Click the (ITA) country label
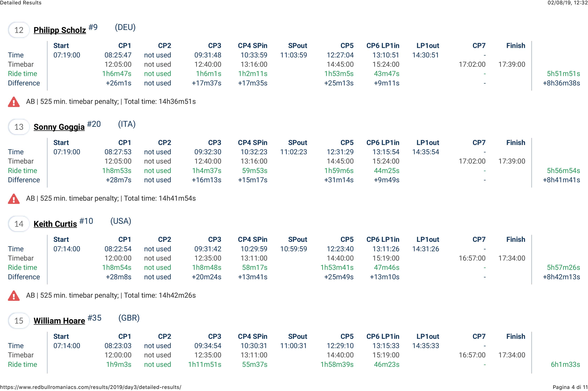This screenshot has height=391, width=588. (127, 124)
